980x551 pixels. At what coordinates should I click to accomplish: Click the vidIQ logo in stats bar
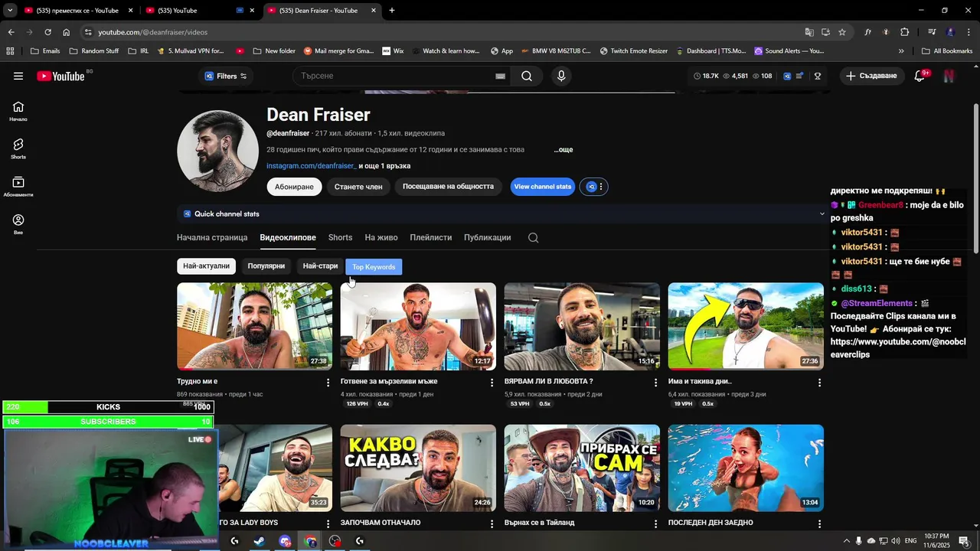[787, 76]
